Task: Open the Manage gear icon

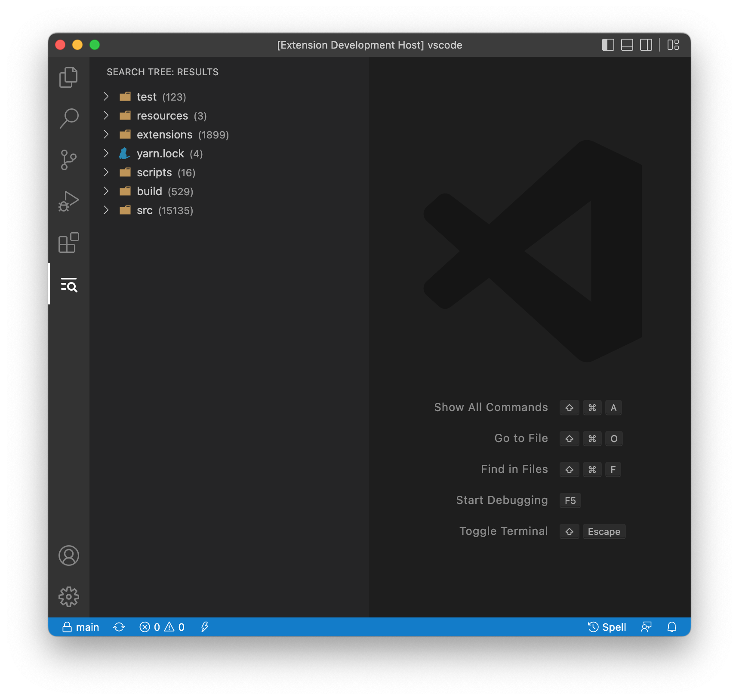Action: tap(69, 597)
